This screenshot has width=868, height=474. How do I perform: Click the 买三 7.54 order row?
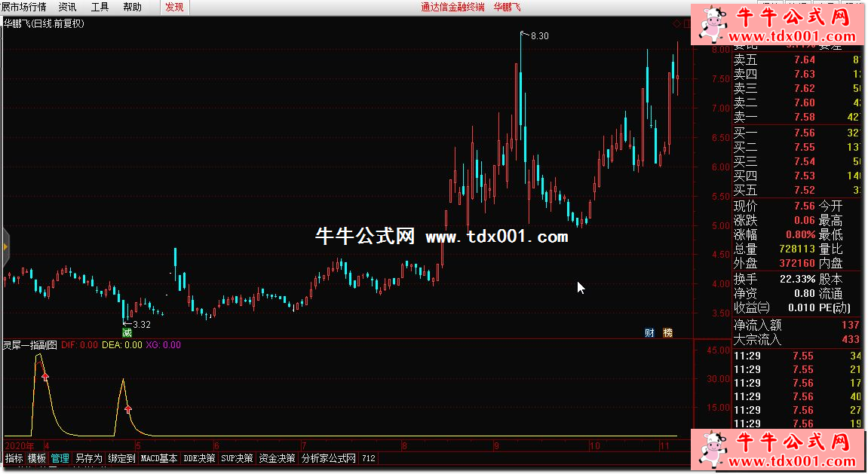coord(797,161)
